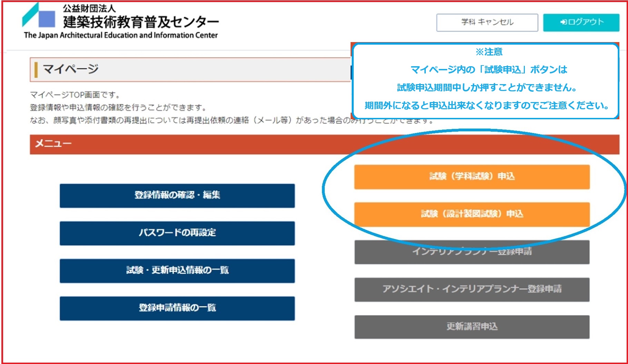Click the マイページTOP画面です text line
Image resolution: width=628 pixels, height=364 pixels.
[75, 95]
